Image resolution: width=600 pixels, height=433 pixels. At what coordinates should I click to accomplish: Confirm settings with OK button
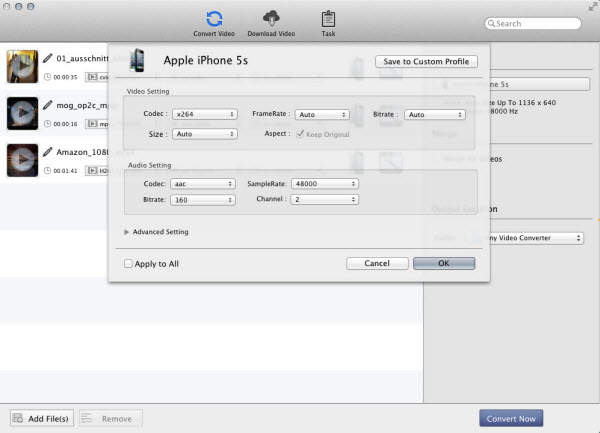coord(444,263)
